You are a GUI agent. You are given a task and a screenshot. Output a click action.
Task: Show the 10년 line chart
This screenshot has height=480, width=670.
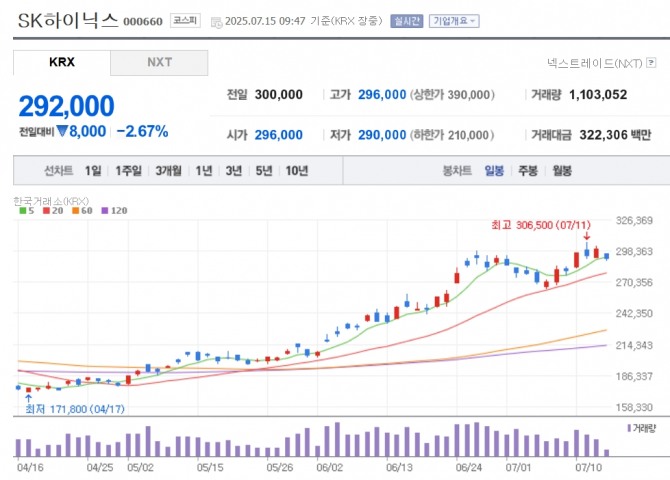coord(297,171)
